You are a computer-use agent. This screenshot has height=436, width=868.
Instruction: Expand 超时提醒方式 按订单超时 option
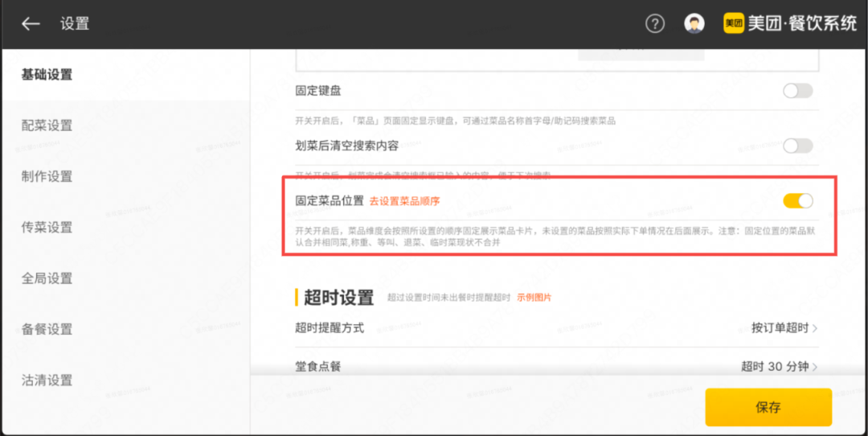(784, 327)
